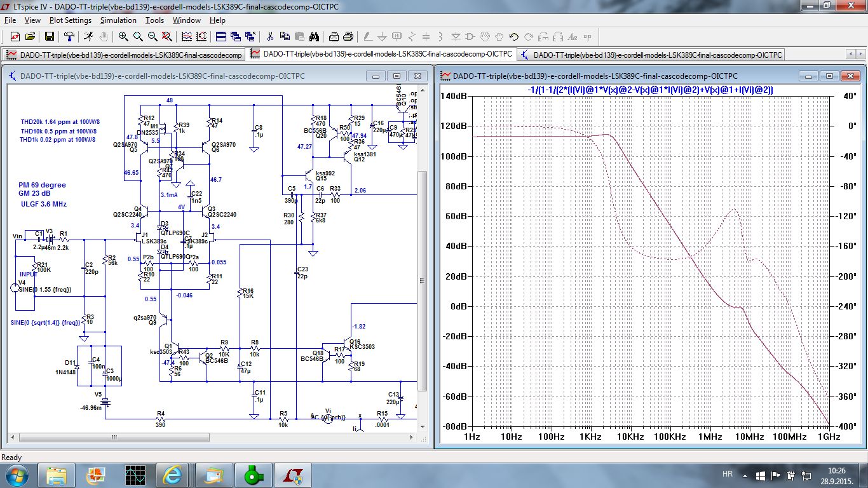Viewport: 868px width, 488px height.
Task: Open Control Panel hammer icon
Action: pyautogui.click(x=69, y=37)
